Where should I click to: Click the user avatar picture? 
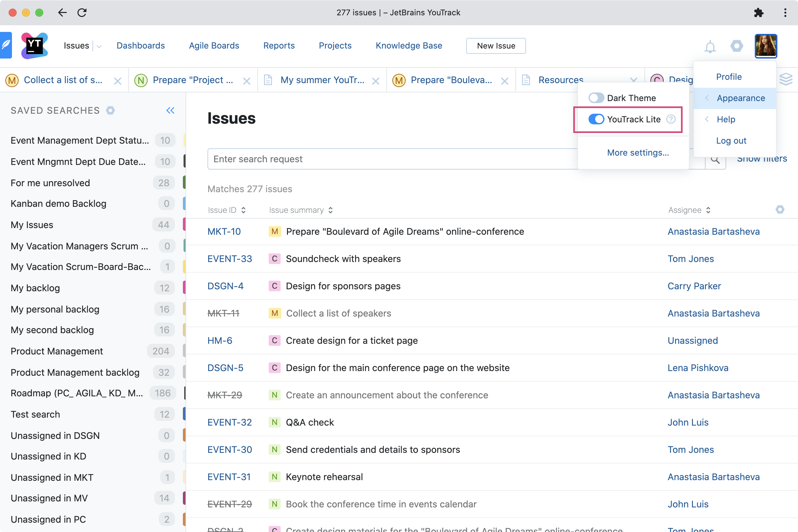[x=766, y=46]
